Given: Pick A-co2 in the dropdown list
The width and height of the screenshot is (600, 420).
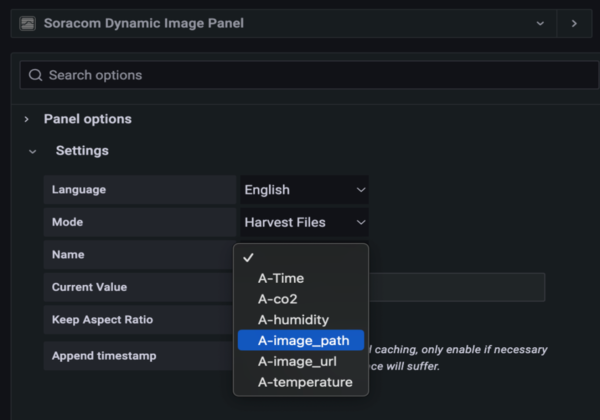Looking at the screenshot, I should coord(277,299).
